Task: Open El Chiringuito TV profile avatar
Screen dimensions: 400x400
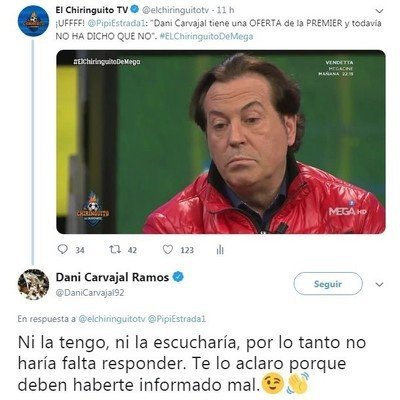Action: point(33,20)
